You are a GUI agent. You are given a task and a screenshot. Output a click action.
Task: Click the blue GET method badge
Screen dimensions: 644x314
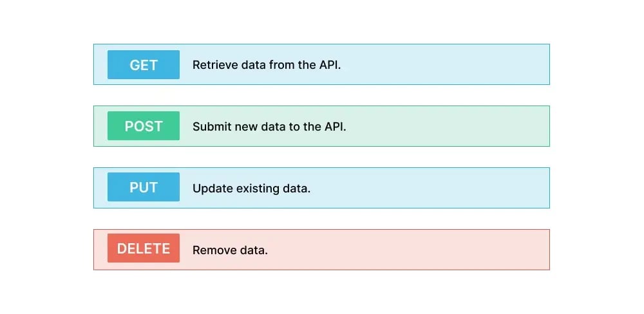click(x=144, y=65)
